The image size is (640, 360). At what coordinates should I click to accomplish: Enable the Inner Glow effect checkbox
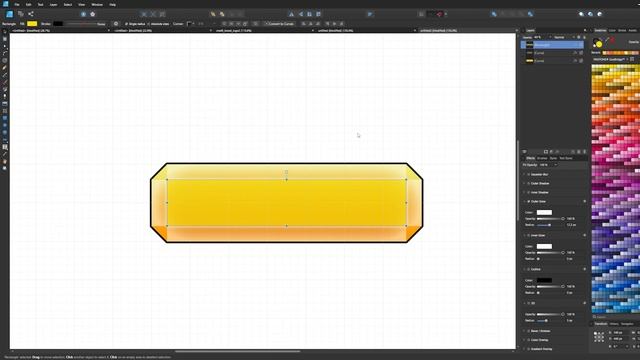(x=529, y=235)
